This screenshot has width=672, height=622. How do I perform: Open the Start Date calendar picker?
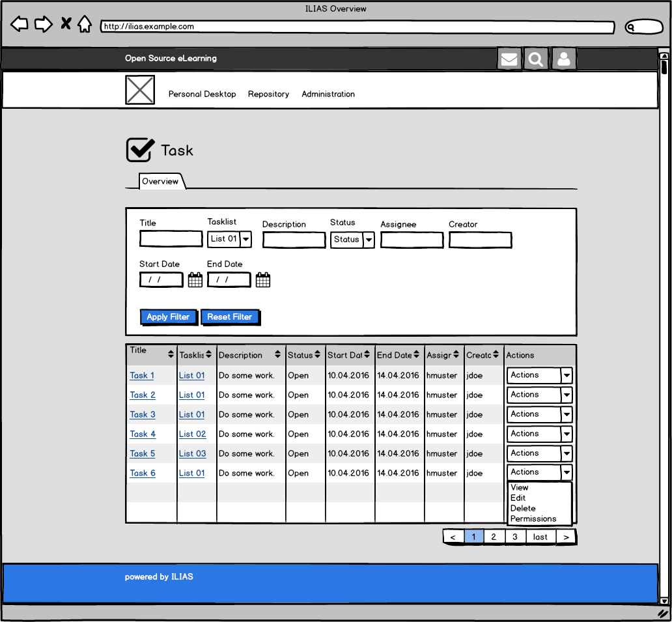(195, 280)
